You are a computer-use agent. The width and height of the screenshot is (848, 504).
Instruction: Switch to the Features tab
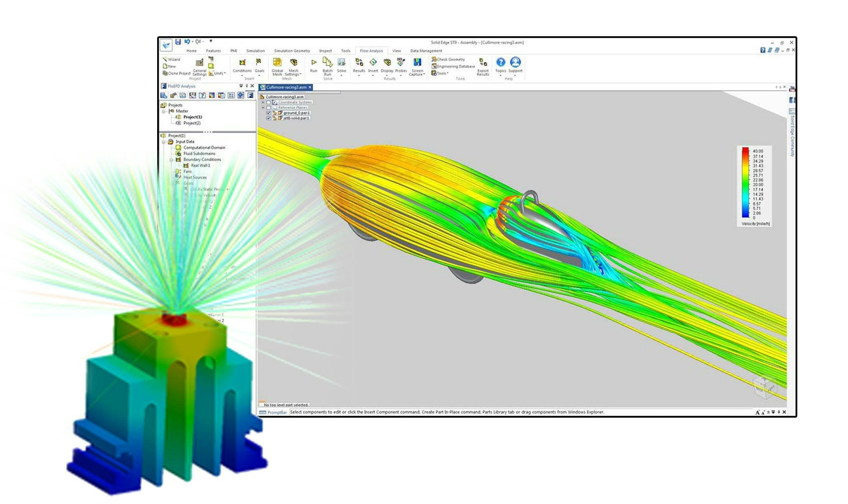[x=213, y=51]
